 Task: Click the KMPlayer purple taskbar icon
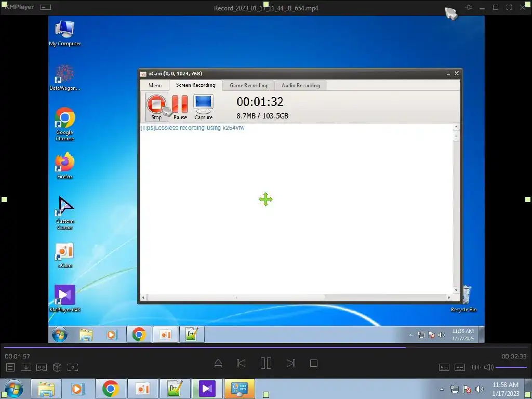pos(207,389)
